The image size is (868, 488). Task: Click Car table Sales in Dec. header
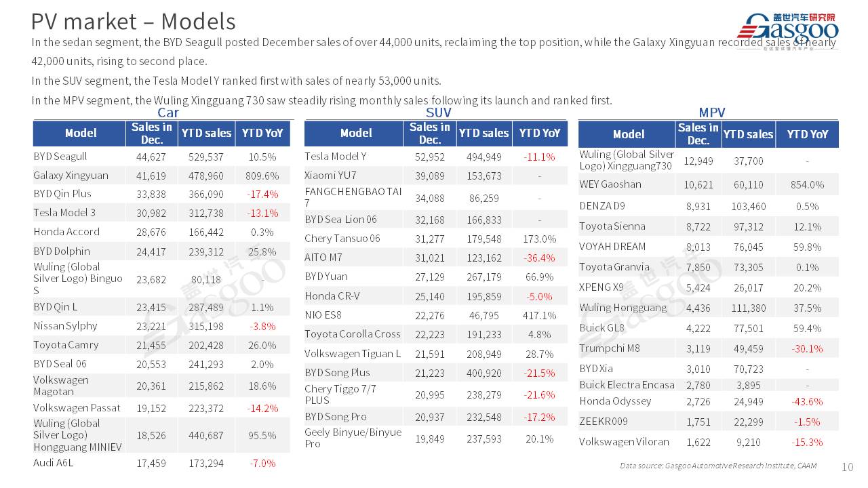click(x=151, y=133)
